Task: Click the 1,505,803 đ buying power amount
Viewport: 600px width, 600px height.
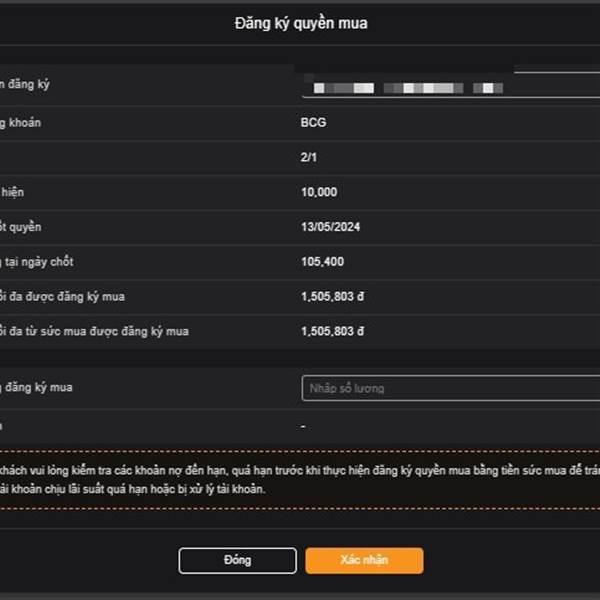Action: point(332,331)
